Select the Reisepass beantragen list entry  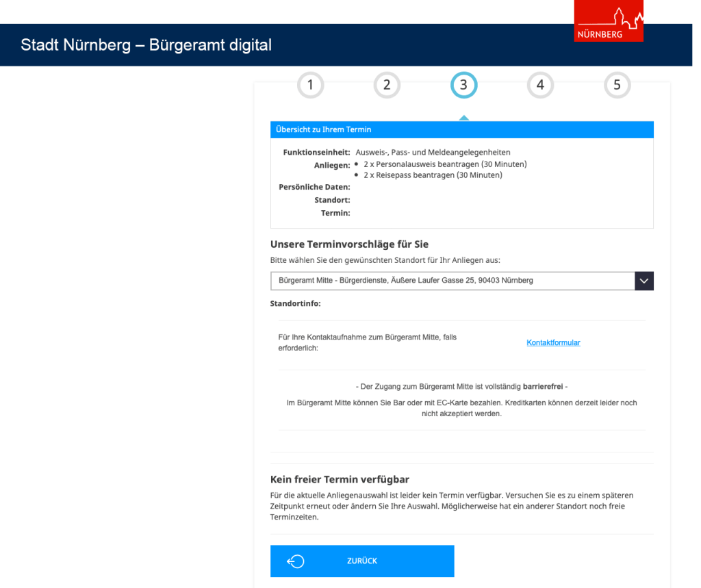[x=433, y=175]
